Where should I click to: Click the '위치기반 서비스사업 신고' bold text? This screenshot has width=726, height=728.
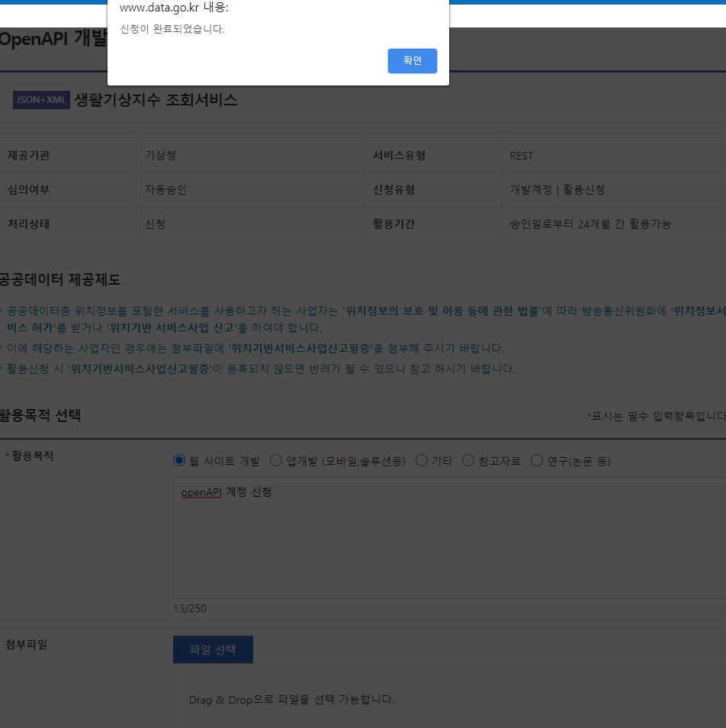pos(172,327)
